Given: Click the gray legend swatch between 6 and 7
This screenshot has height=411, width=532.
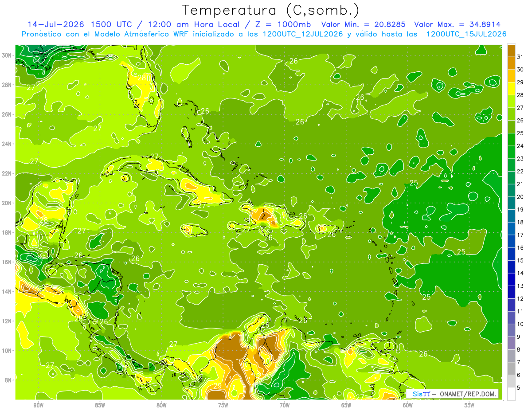Looking at the screenshot, I should coord(512,368).
